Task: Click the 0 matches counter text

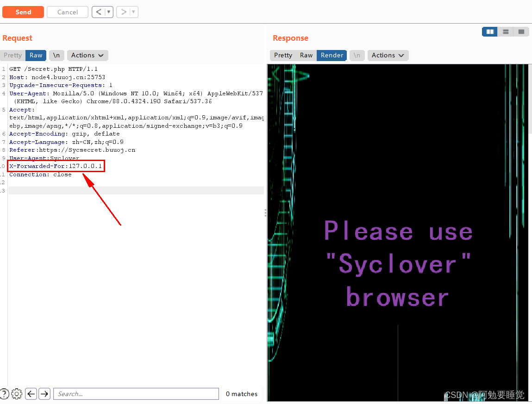Action: (x=242, y=394)
